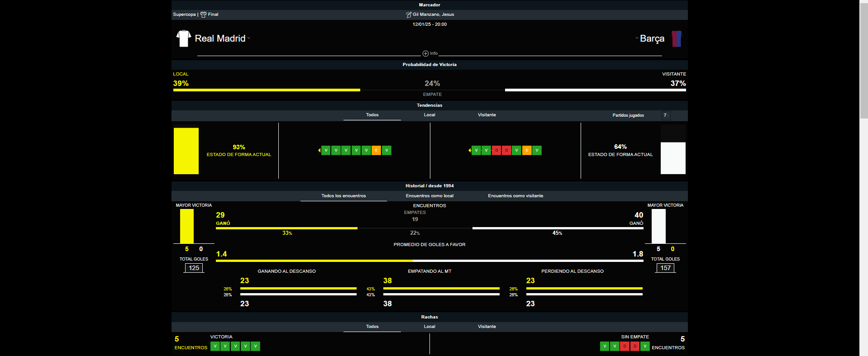This screenshot has width=868, height=356.
Task: Click referee name Gil Manzano, Jesus
Action: [433, 14]
